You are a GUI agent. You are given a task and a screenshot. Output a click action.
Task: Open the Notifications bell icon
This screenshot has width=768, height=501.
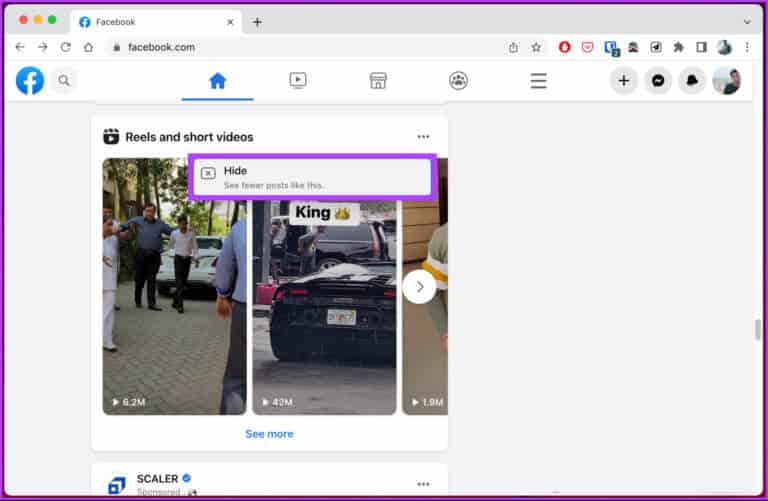coord(692,81)
